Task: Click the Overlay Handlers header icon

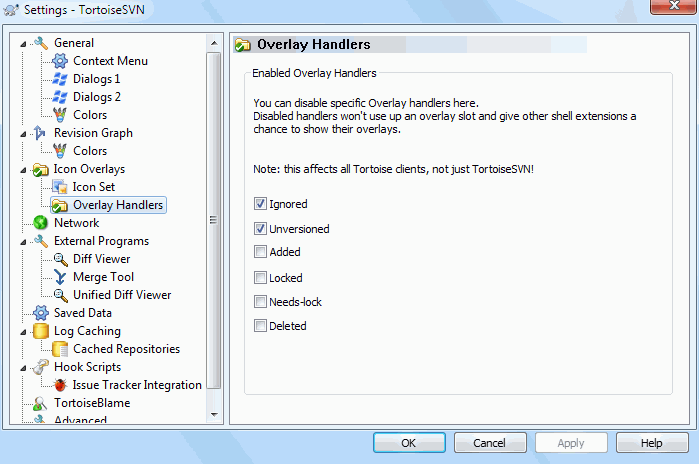Action: point(243,45)
